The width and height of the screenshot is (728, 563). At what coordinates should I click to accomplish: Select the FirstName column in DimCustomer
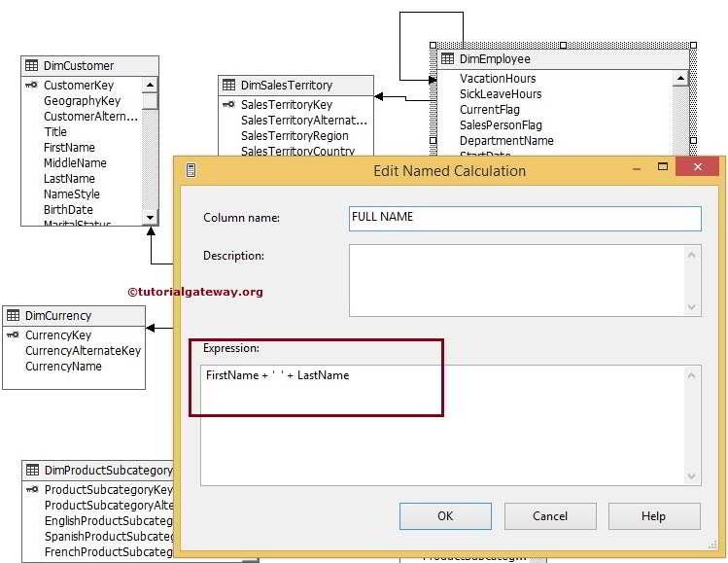[69, 147]
